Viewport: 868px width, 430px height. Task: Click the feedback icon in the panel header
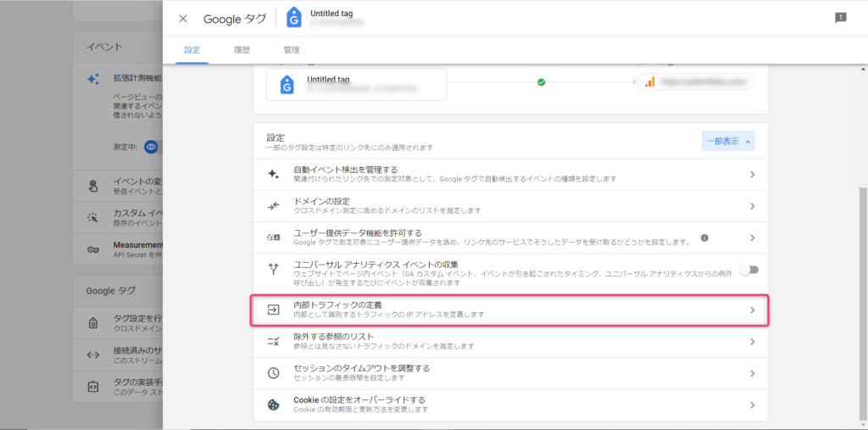click(840, 18)
